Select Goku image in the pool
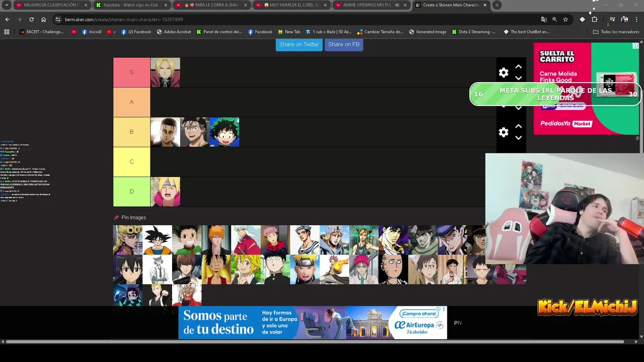This screenshot has width=644, height=362. coord(157,240)
